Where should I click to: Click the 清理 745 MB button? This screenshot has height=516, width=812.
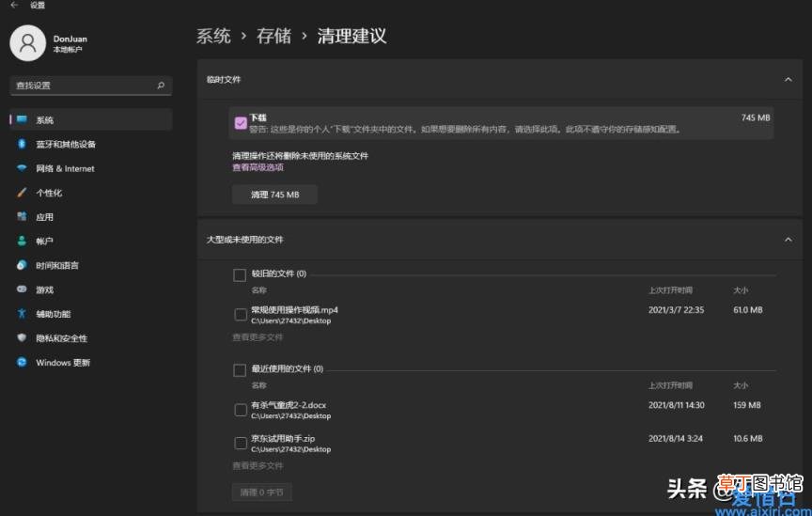tap(274, 195)
